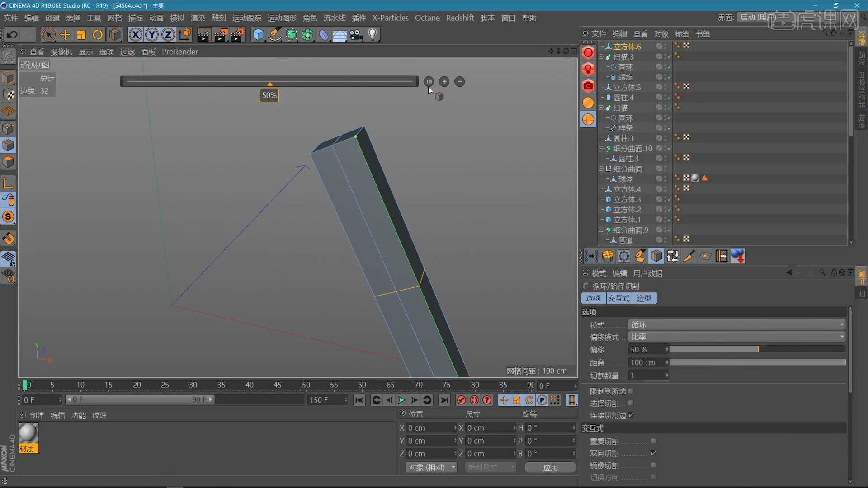The height and width of the screenshot is (488, 868).
Task: Collapse the 细分曲面.10 tree node
Action: pyautogui.click(x=601, y=148)
